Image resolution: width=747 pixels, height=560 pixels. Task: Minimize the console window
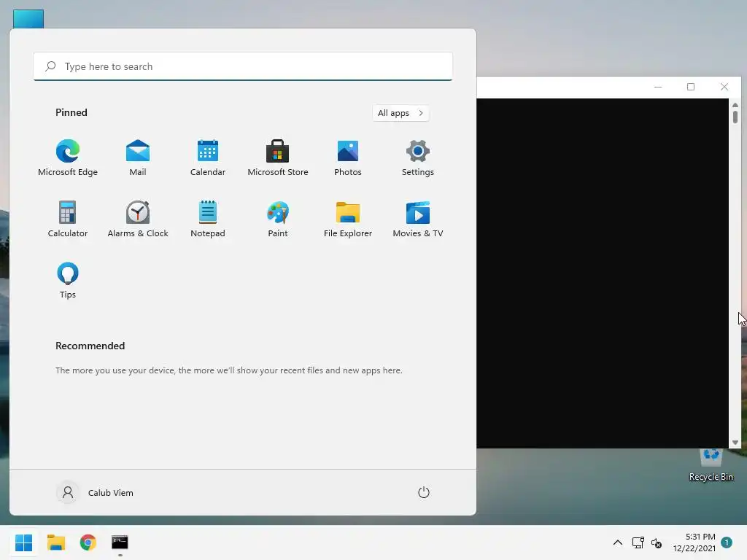(658, 87)
